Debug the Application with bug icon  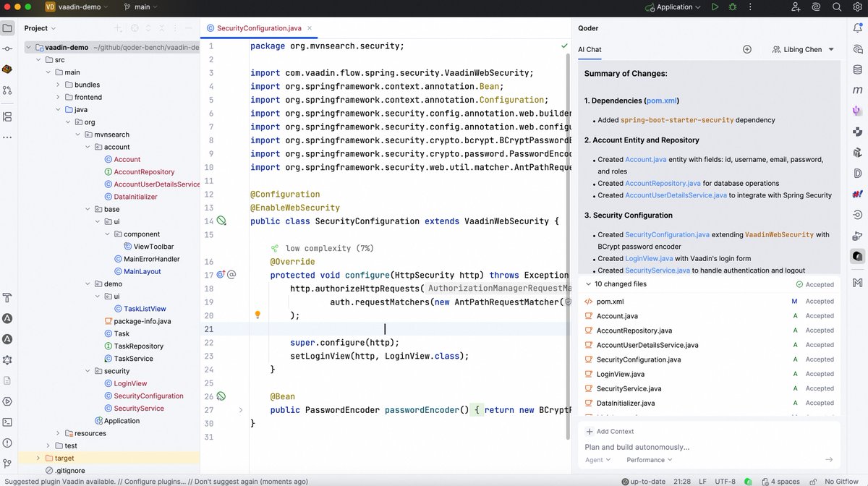click(733, 7)
